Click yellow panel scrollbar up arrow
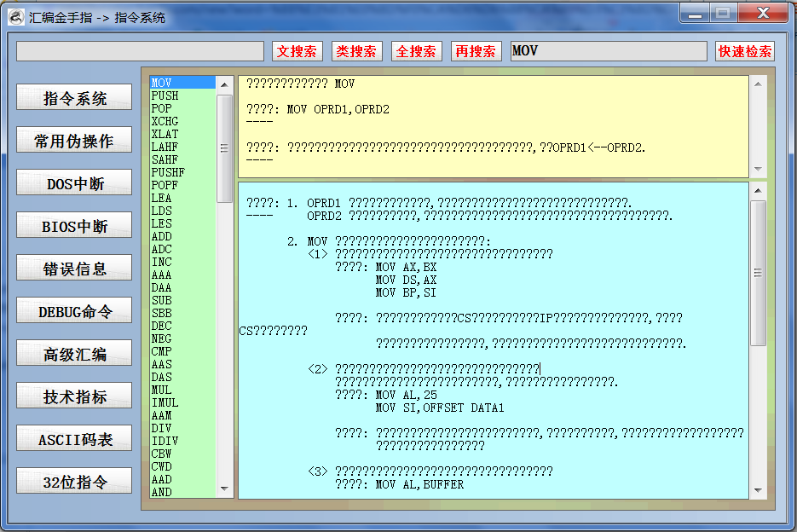 point(758,84)
